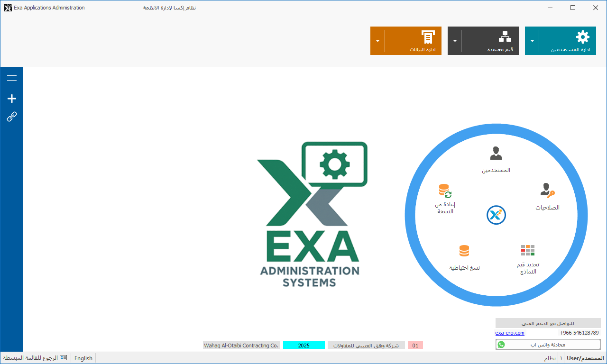Click the cyan 2025 year field
The width and height of the screenshot is (607, 364).
tap(304, 346)
